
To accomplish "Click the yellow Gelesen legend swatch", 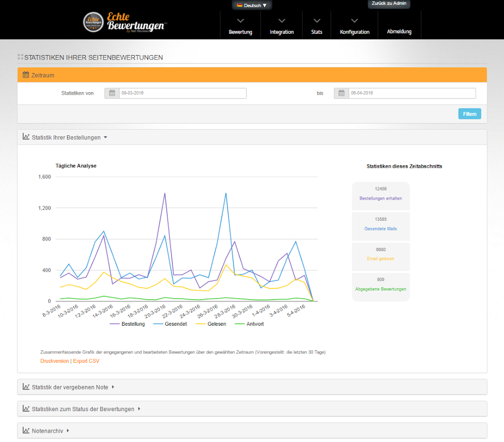I will pos(201,324).
